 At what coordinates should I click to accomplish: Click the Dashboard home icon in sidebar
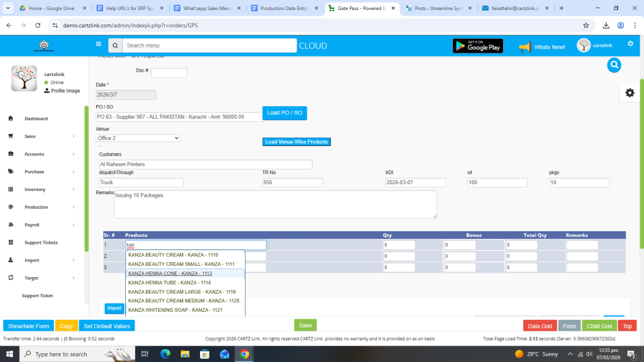[x=11, y=119]
